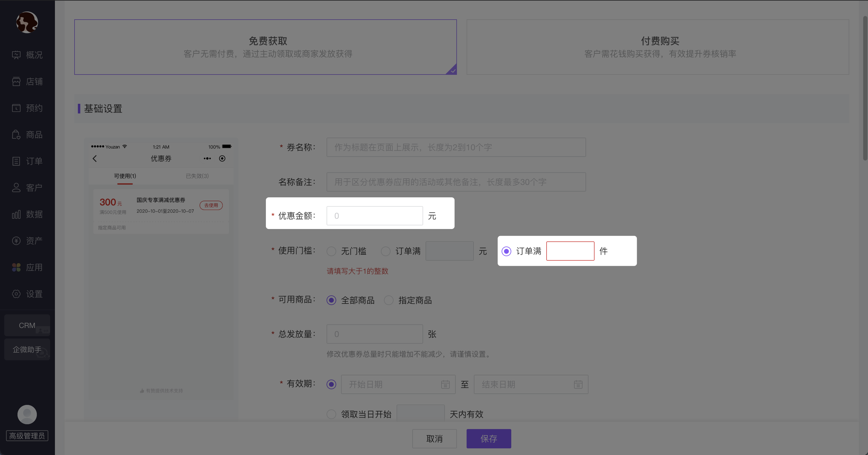The width and height of the screenshot is (868, 455).
Task: Open the 概况 overview sidebar icon
Action: tap(16, 55)
